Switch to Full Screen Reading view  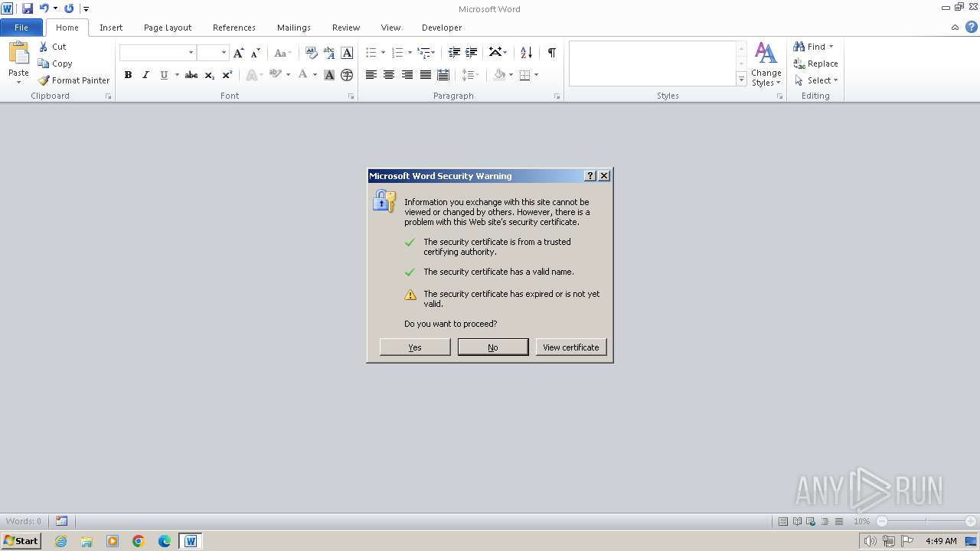point(797,521)
